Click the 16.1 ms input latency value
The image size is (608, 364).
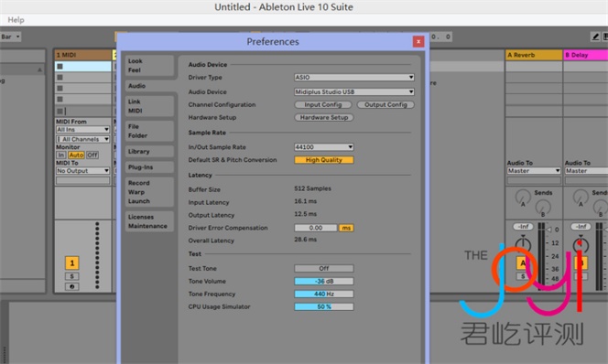coord(305,201)
